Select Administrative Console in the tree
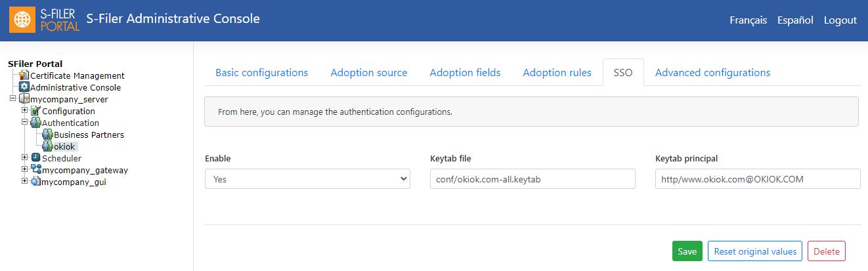The height and width of the screenshot is (271, 868). [x=76, y=87]
